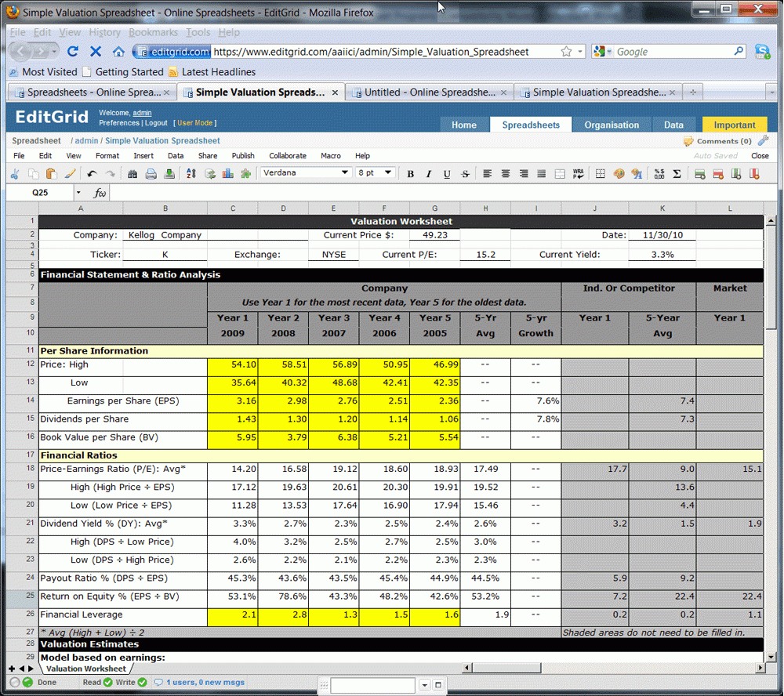Expand the cell name box dropdown arrow

(x=78, y=193)
